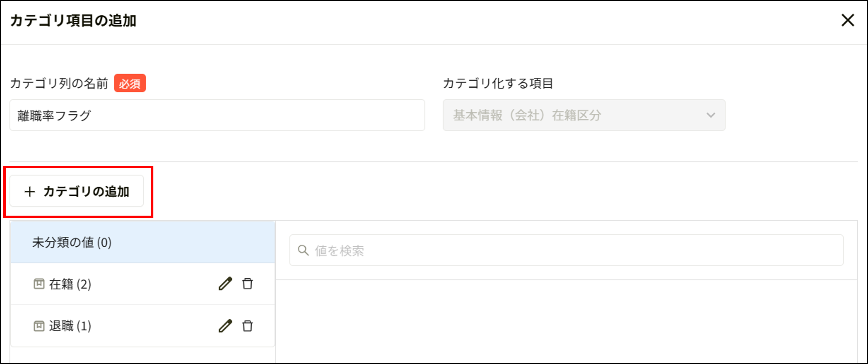Edit the 退職 category using the pencil icon
This screenshot has width=868, height=364.
[x=225, y=326]
